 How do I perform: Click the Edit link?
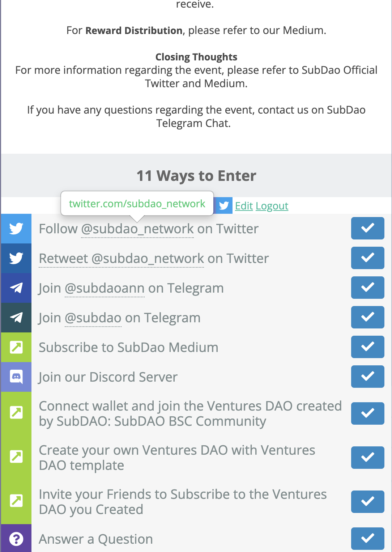[x=244, y=206]
